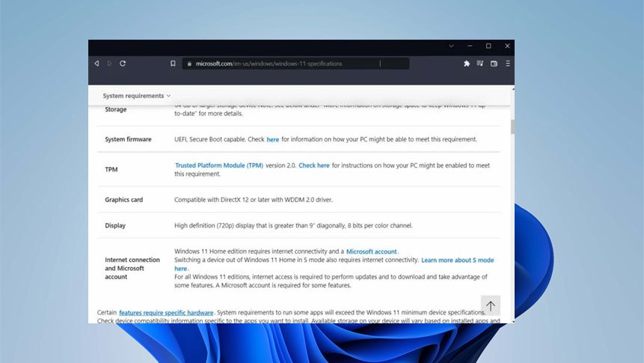Maximize the browser window

[x=488, y=46]
